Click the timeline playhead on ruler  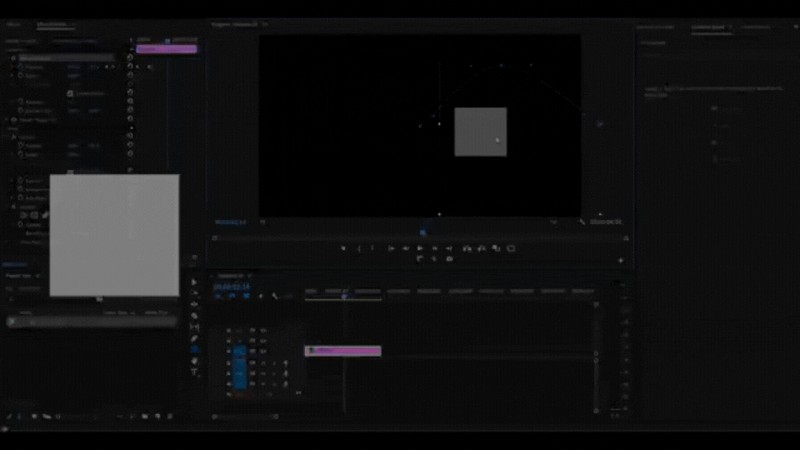click(344, 295)
